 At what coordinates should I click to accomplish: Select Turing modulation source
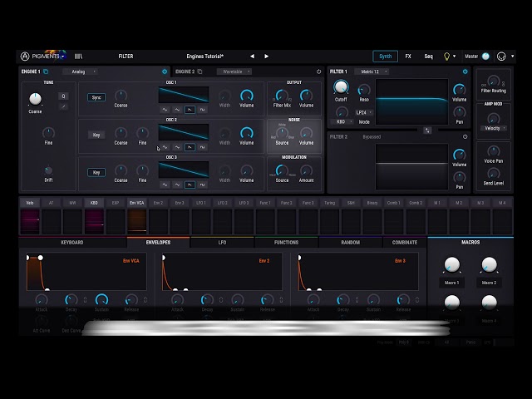pyautogui.click(x=329, y=203)
